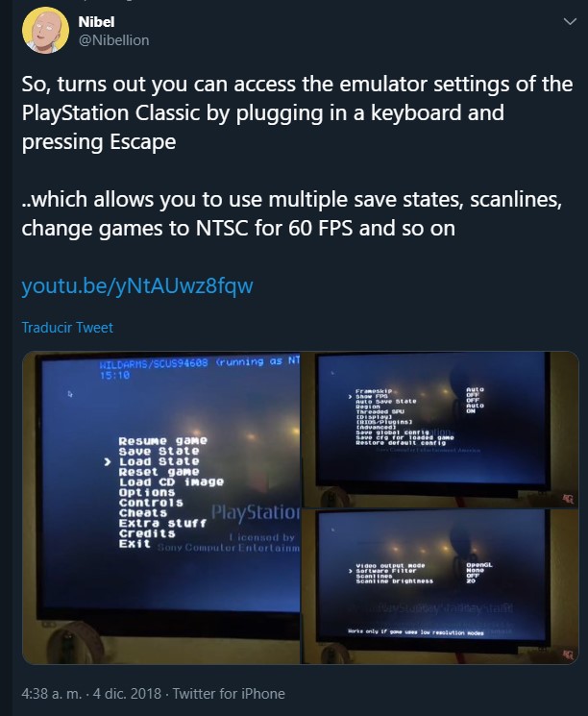Open the @Nibellion handle
This screenshot has width=588, height=716.
[x=113, y=40]
